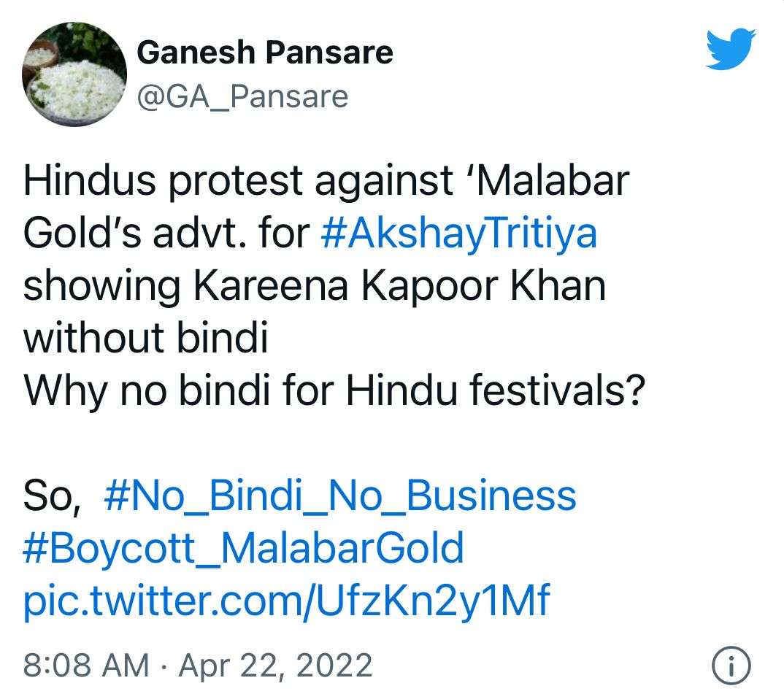Viewport: 784px width, 694px height.
Task: Click the word protest in the tweet
Action: click(x=236, y=180)
